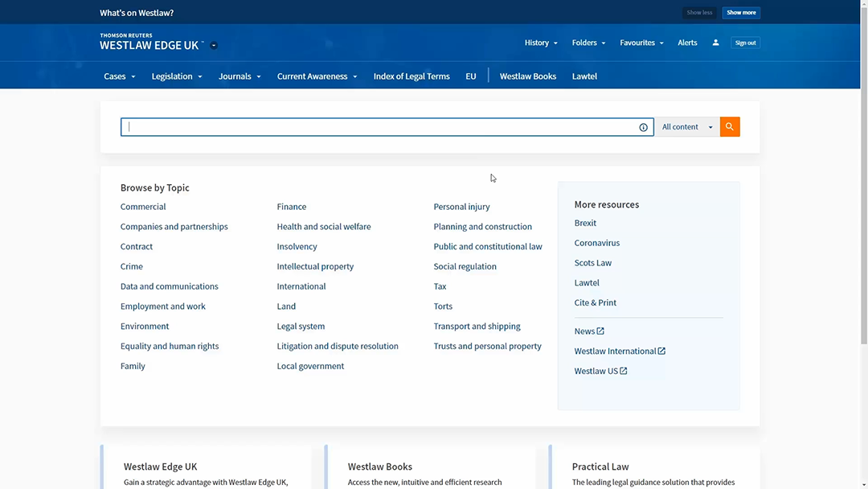Click the search info tooltip icon
The width and height of the screenshot is (868, 489).
click(643, 127)
